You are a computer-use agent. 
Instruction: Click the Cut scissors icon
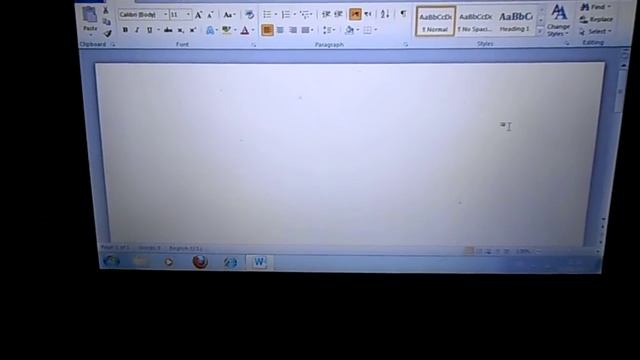click(x=106, y=11)
